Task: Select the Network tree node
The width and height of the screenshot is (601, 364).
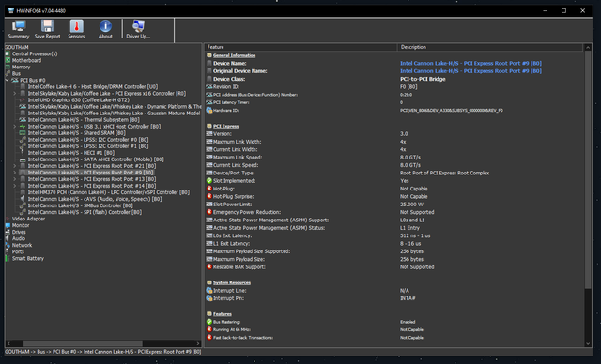Action: click(x=22, y=246)
